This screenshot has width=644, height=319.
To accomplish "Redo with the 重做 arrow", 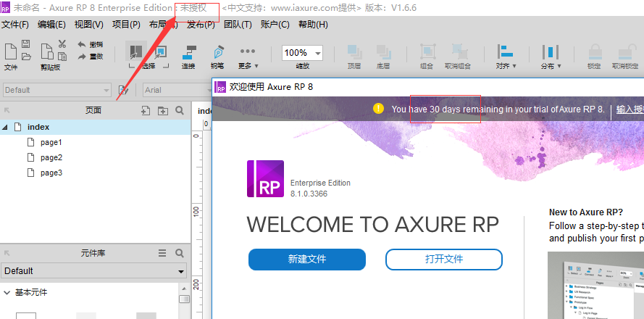I will click(90, 57).
